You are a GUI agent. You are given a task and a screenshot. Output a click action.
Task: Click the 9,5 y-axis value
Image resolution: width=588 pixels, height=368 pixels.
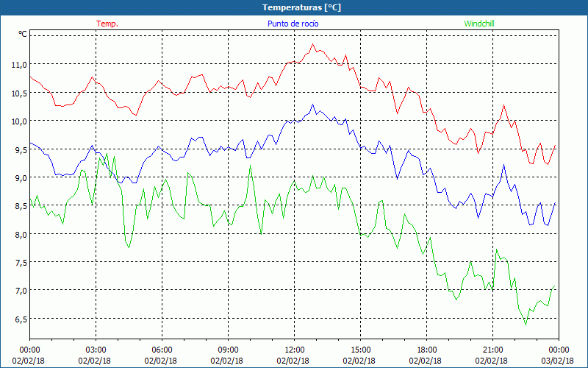[21, 150]
